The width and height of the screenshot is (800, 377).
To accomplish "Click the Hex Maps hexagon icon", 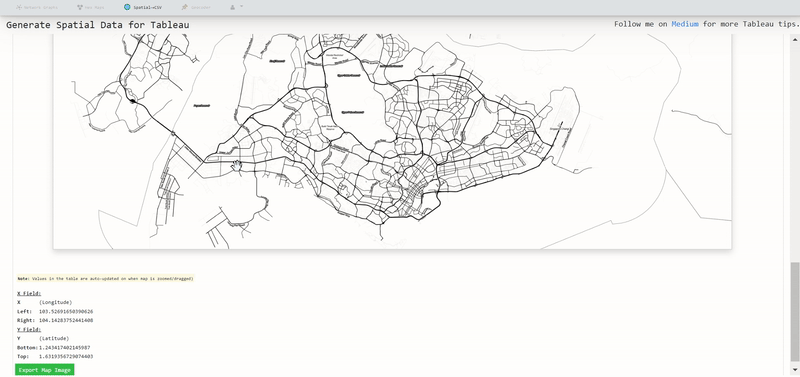I will (x=80, y=8).
